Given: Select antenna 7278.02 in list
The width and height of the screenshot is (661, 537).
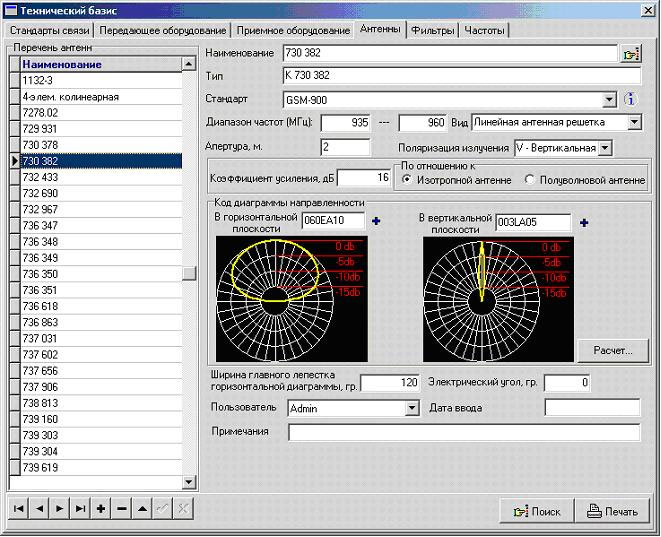Looking at the screenshot, I should click(101, 113).
